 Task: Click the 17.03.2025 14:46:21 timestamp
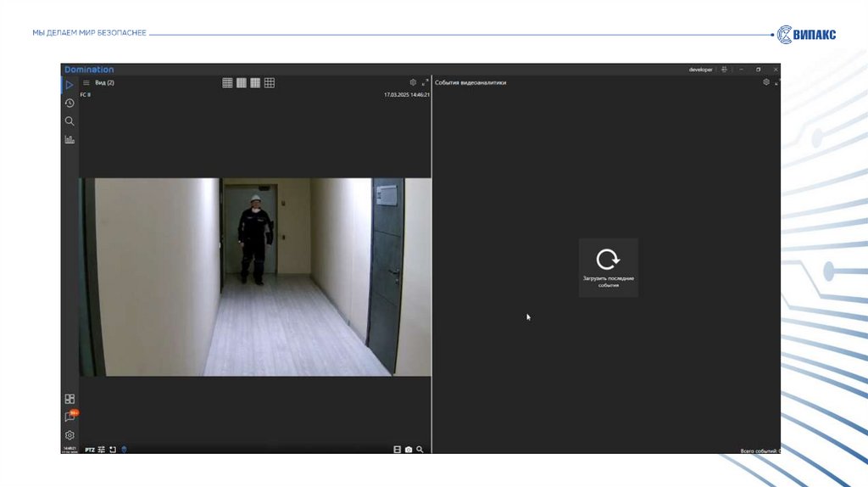pos(407,95)
